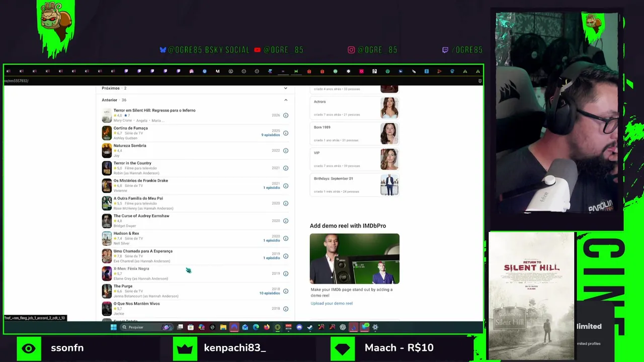Open Terror em Silent Hill: Regresso para o Inferno

pos(154,110)
